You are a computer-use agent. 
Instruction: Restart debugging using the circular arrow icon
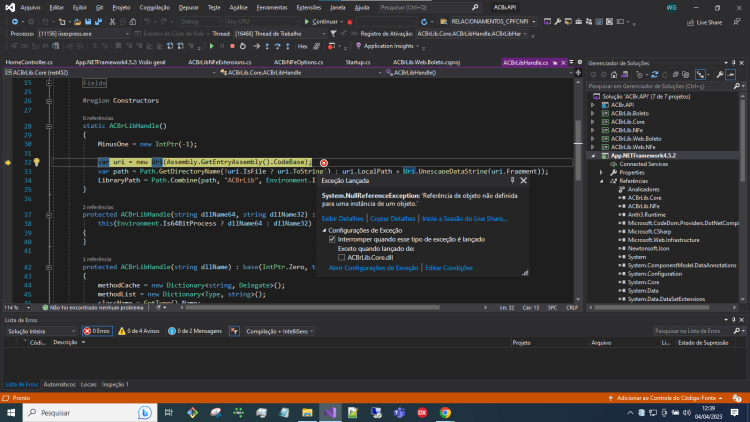pyautogui.click(x=243, y=46)
